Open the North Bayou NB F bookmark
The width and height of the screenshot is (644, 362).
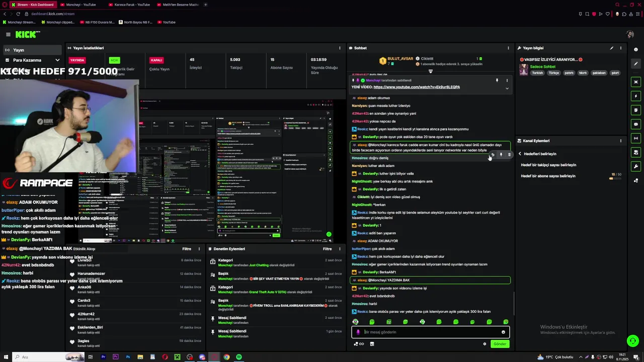click(x=135, y=22)
